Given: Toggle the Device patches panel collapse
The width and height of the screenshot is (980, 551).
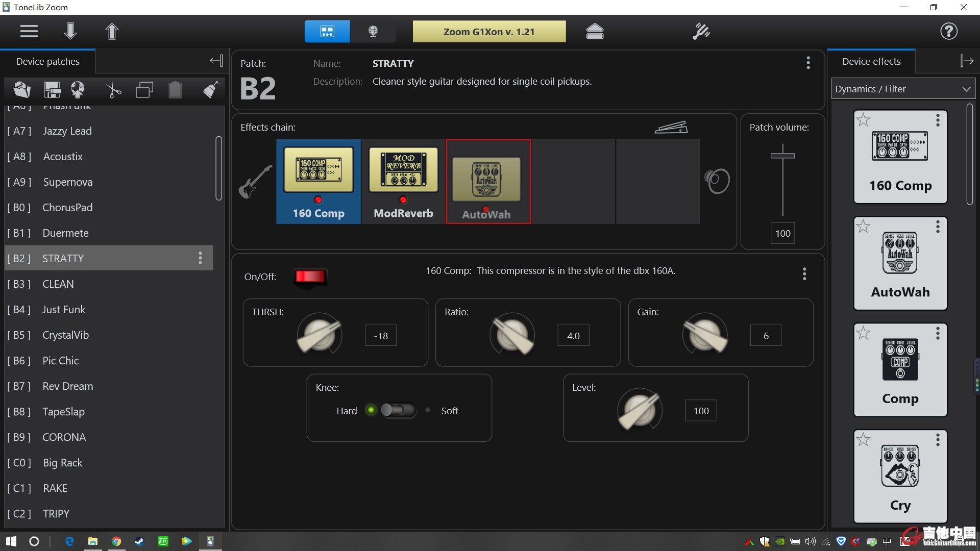Looking at the screenshot, I should click(x=216, y=61).
